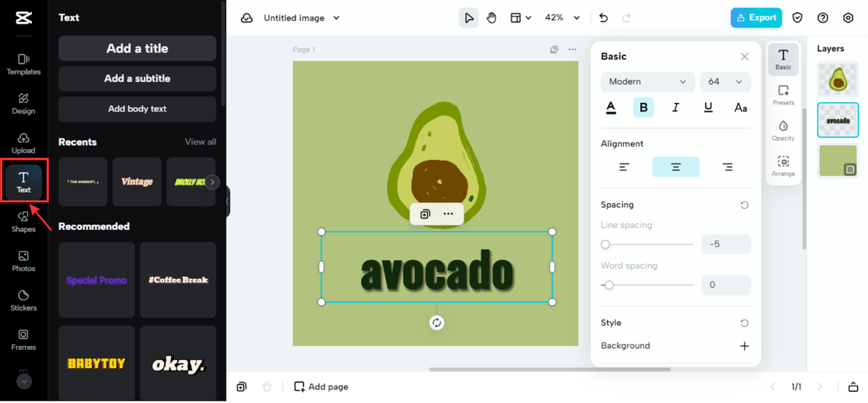Click the Export button
This screenshot has height=403, width=868.
756,18
